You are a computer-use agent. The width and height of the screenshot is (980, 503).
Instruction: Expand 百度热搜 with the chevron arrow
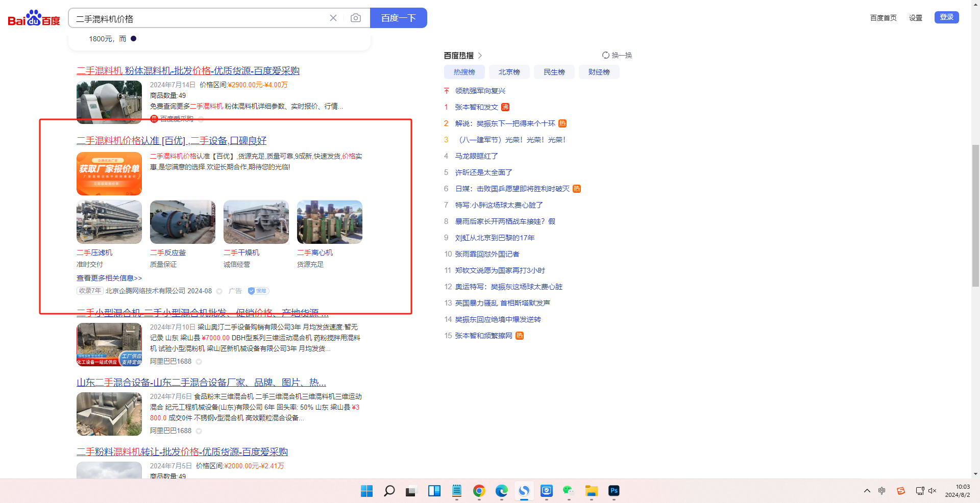click(x=480, y=55)
